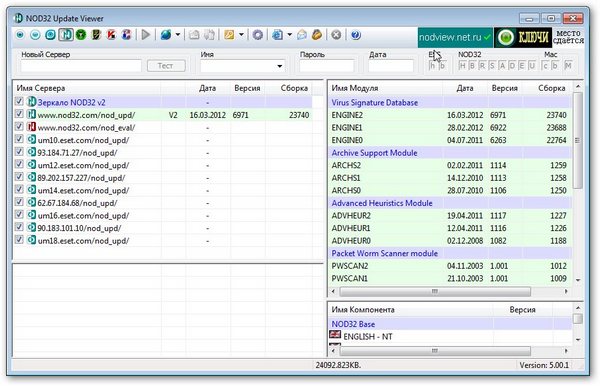Uncheck the Зеркало NOD32 v2 checkbox
Viewport: 600px width, 386px height.
tap(19, 101)
